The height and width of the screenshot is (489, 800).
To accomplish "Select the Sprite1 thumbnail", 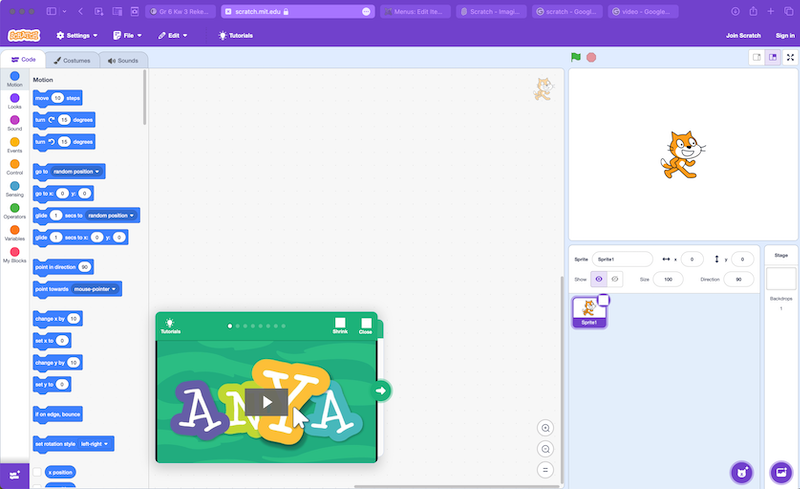I will pyautogui.click(x=589, y=312).
